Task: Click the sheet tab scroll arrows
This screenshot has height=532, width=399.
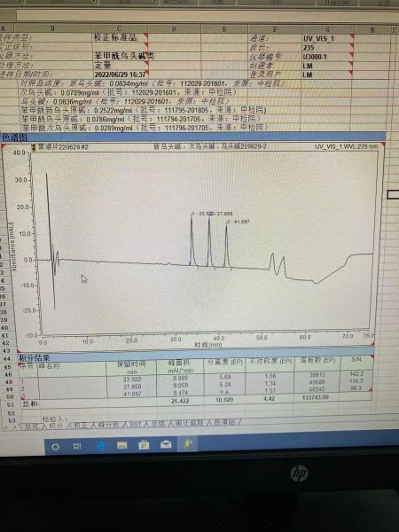Action: pos(9,426)
